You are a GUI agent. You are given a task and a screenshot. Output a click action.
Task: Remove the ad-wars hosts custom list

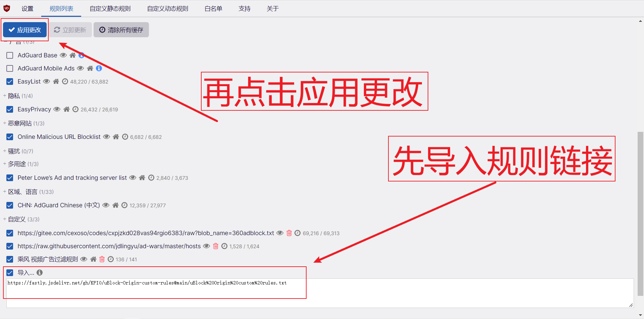coord(216,246)
